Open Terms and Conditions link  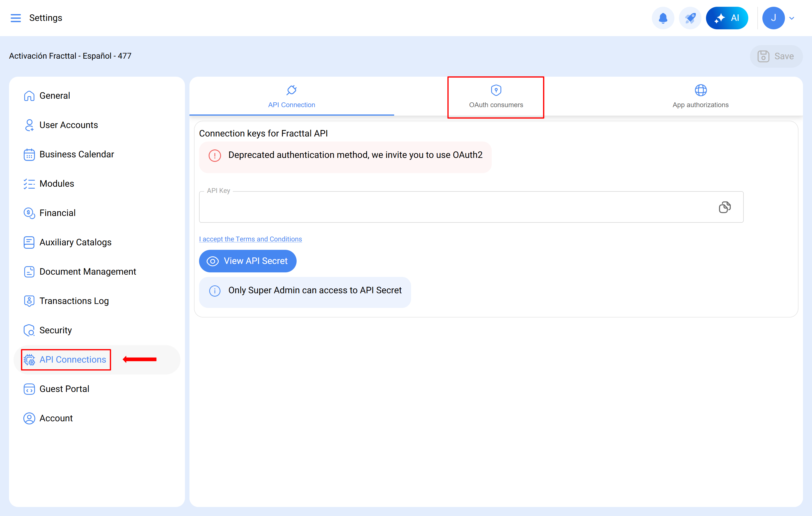(250, 239)
